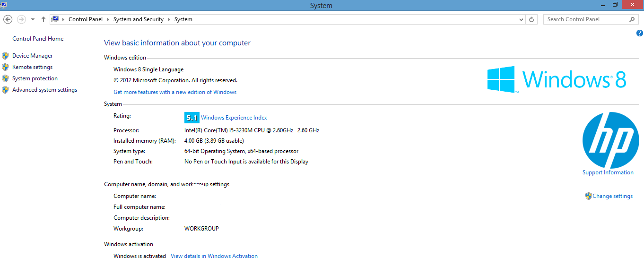Click Change settings link

[x=612, y=196]
